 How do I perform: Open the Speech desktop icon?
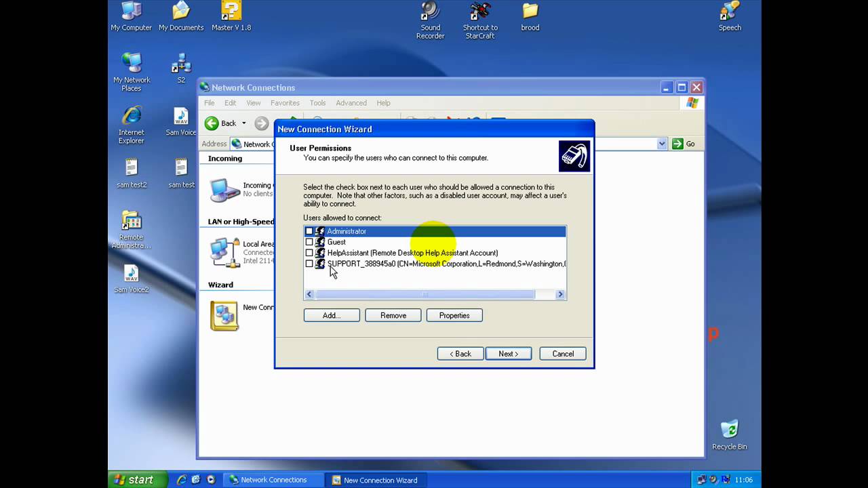[730, 12]
